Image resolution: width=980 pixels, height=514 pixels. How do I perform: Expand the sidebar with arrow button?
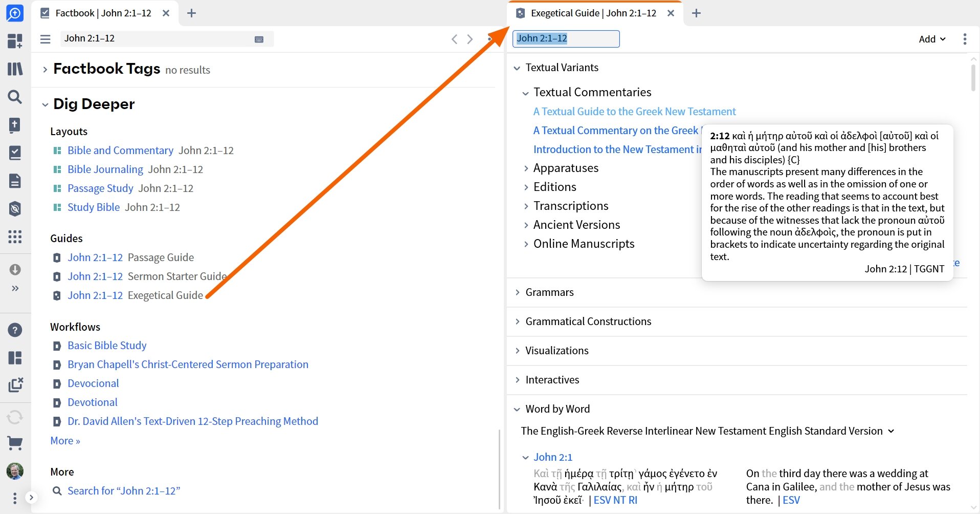coord(31,497)
